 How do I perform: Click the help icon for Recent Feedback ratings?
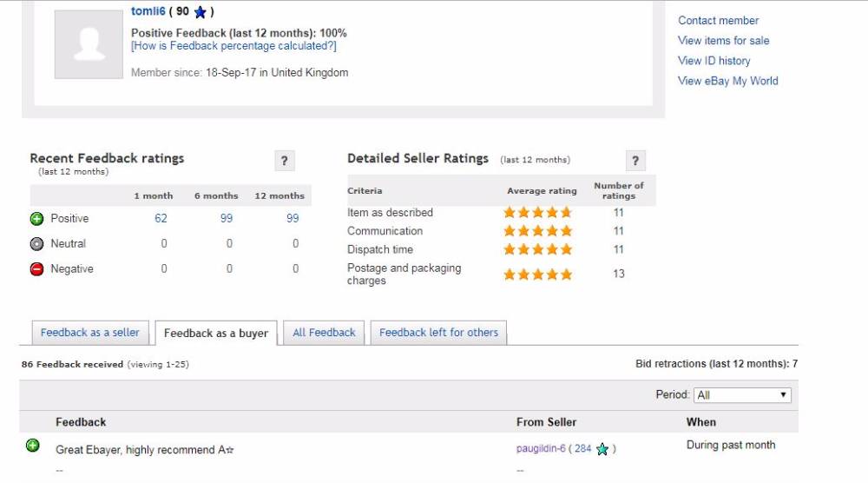[x=284, y=161]
